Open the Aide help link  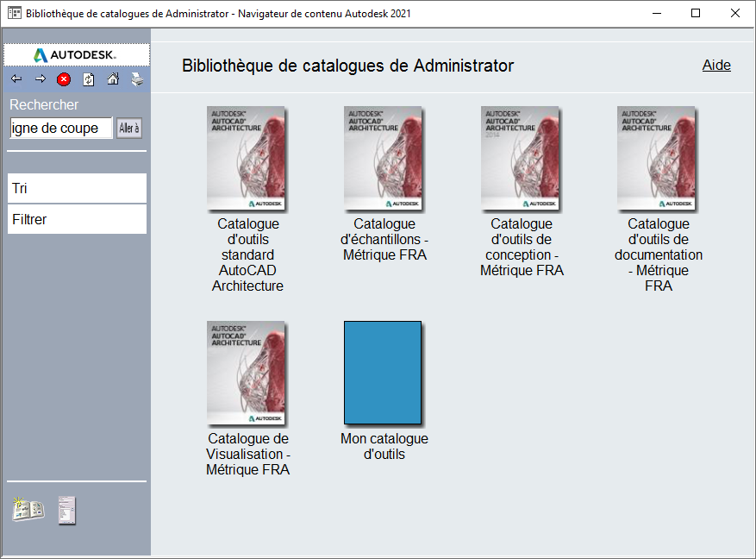[716, 65]
